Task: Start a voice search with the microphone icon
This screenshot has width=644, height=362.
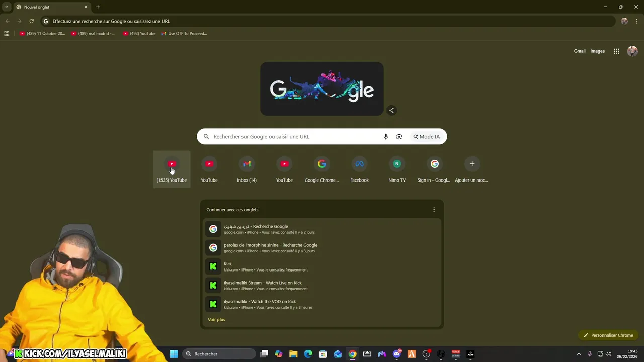Action: pos(386,137)
